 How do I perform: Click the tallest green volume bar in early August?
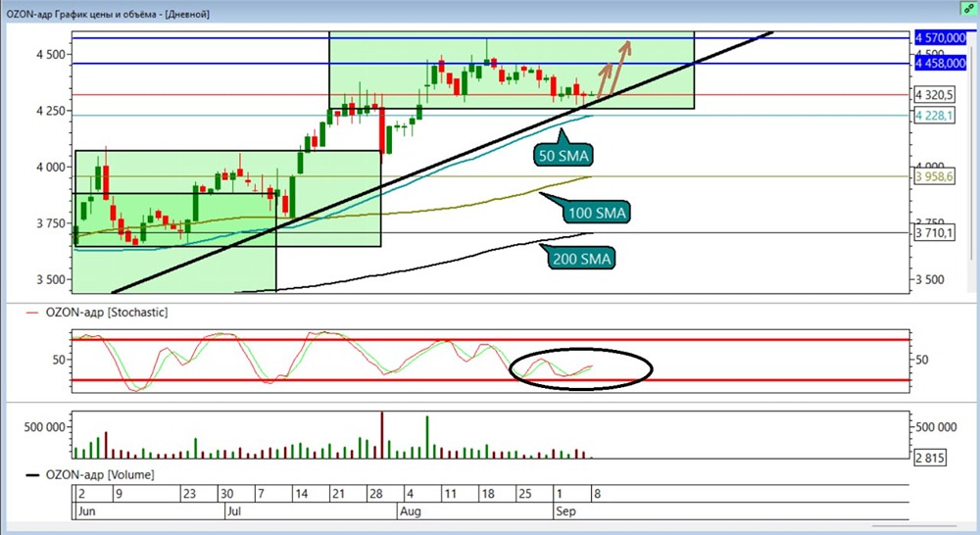click(x=427, y=437)
